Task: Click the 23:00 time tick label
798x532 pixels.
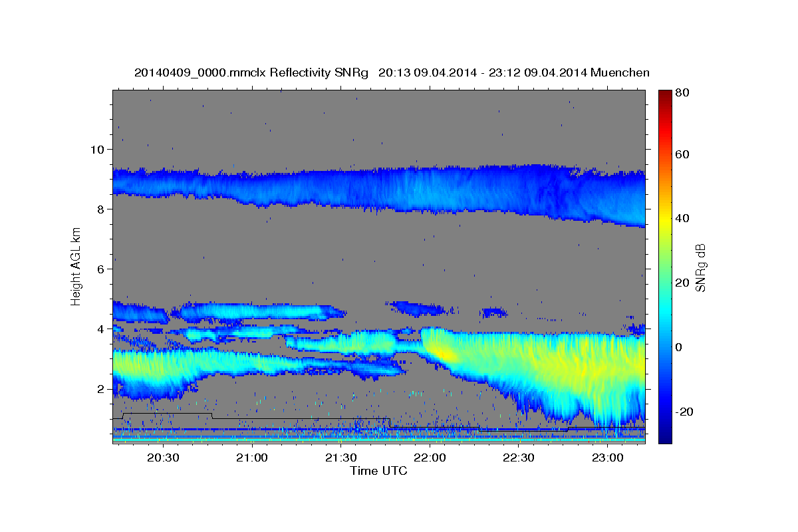Action: [608, 458]
